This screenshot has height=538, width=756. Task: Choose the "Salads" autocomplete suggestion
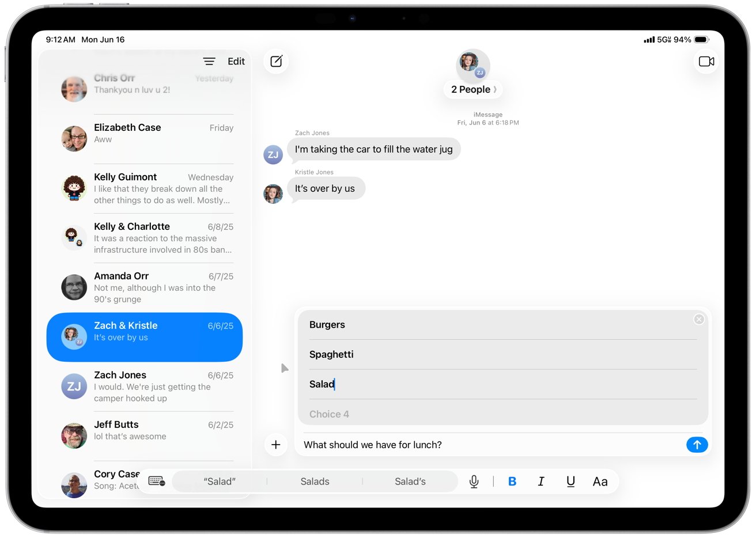[x=315, y=482]
